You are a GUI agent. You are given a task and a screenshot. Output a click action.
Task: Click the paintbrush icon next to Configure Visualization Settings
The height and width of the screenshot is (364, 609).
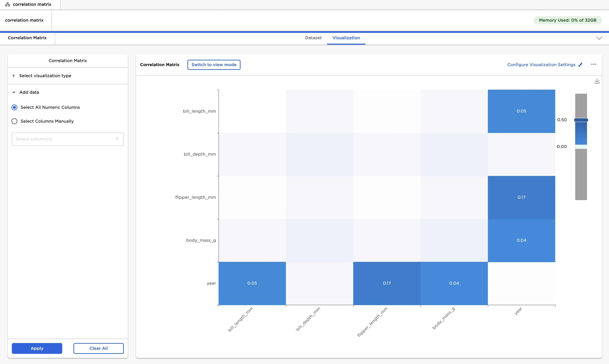(x=580, y=64)
